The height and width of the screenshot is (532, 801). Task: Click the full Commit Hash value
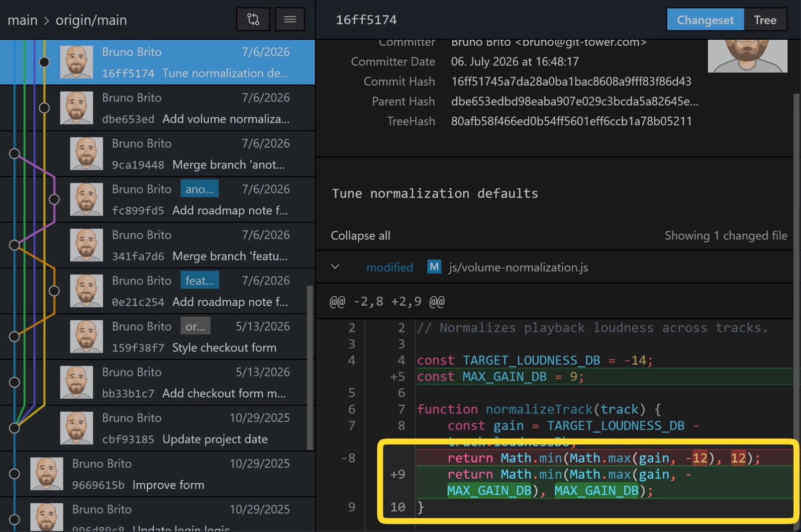[x=571, y=82]
